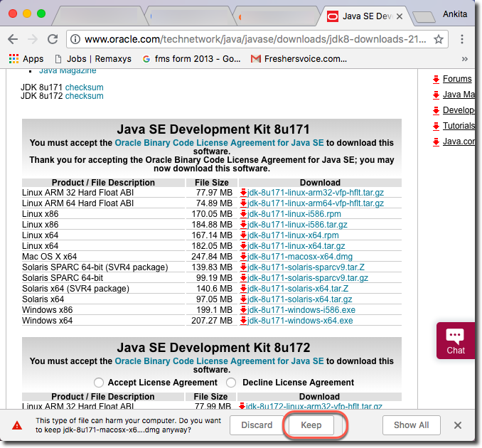Download jdk-8u171-solaris-x64.tar.gz
The width and height of the screenshot is (482, 448).
click(300, 299)
